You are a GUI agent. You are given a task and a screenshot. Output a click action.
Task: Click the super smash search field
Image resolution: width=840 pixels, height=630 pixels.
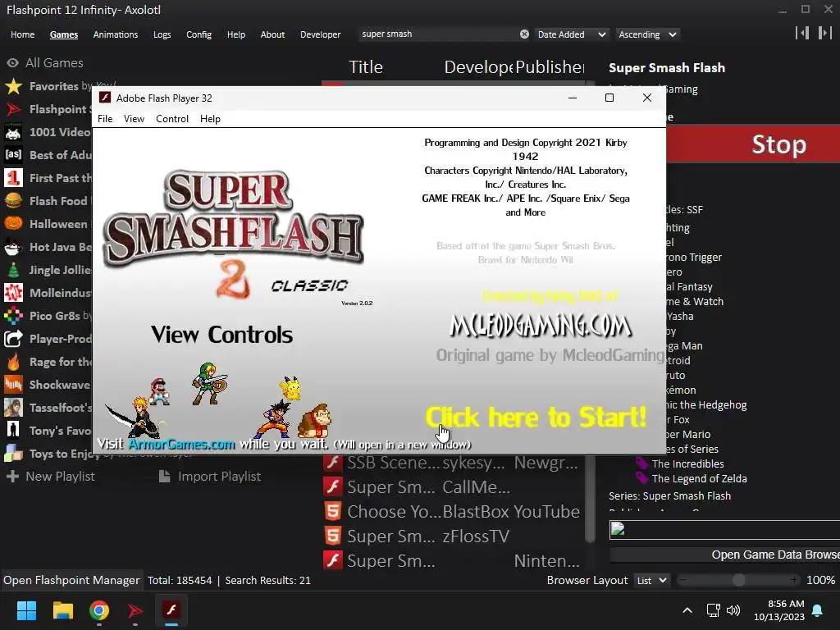pyautogui.click(x=438, y=34)
